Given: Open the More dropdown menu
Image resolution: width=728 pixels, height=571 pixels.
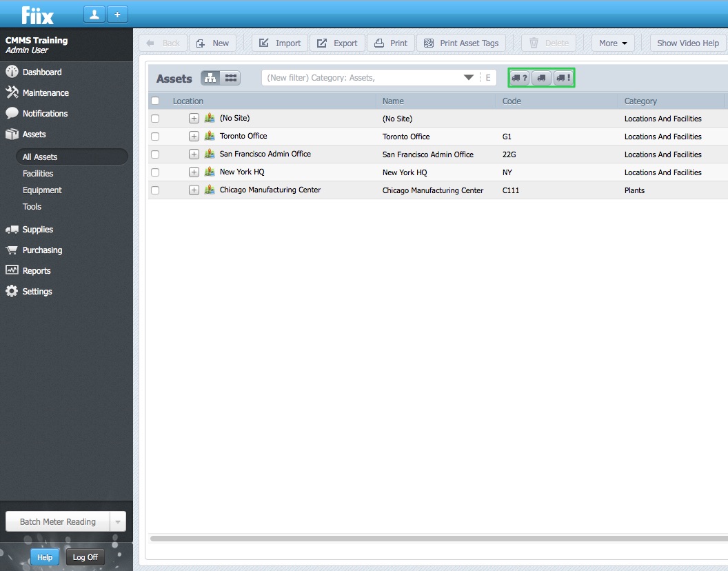Looking at the screenshot, I should point(613,43).
